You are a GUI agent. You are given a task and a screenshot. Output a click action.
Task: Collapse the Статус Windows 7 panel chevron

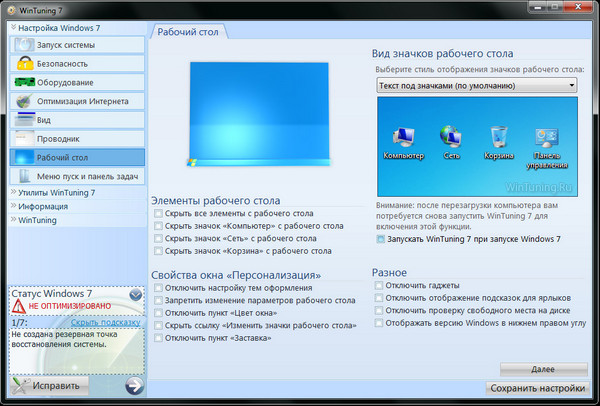(135, 295)
